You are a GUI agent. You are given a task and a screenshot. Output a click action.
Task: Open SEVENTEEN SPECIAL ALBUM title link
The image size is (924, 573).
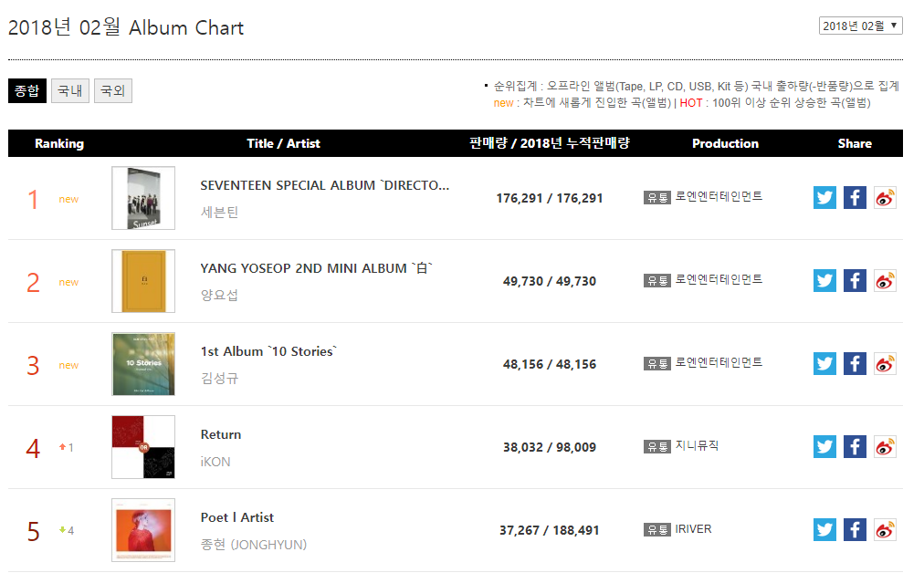(324, 185)
